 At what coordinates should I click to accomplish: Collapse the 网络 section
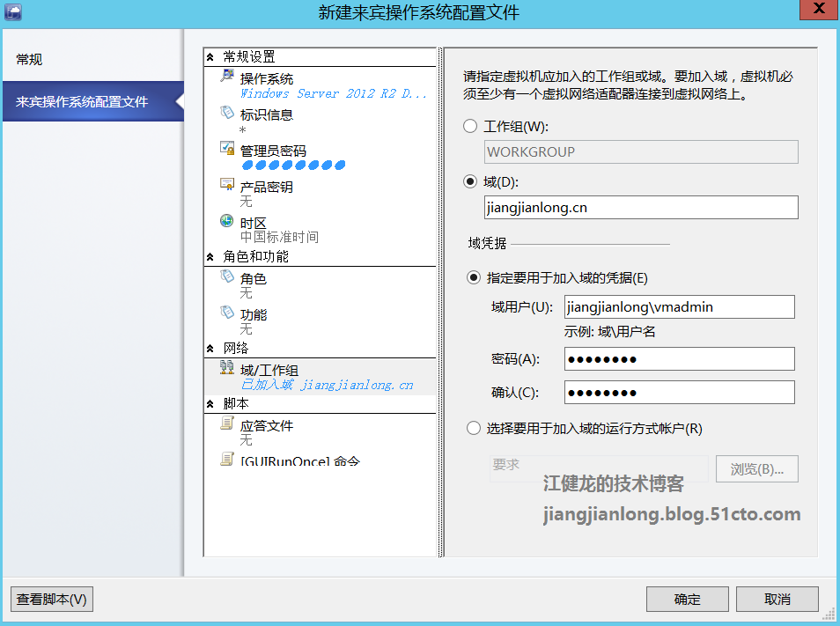[x=210, y=348]
